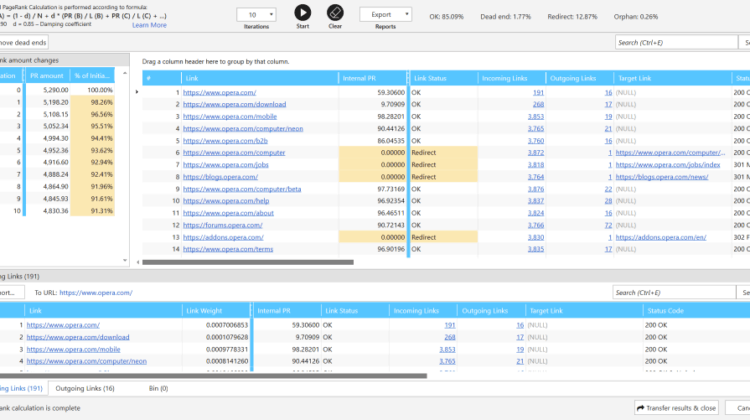
Task: Open https://www.opera.com/mobile in lower table
Action: tap(73, 350)
